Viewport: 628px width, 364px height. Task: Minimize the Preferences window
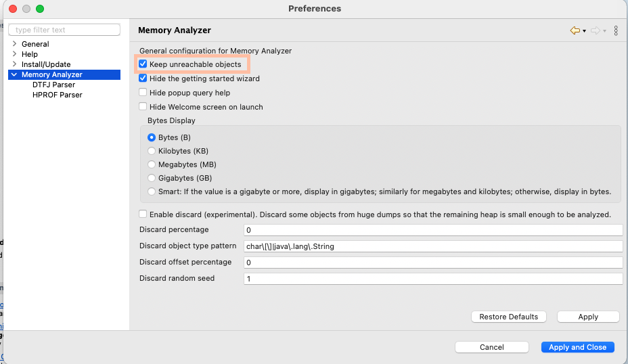[26, 9]
